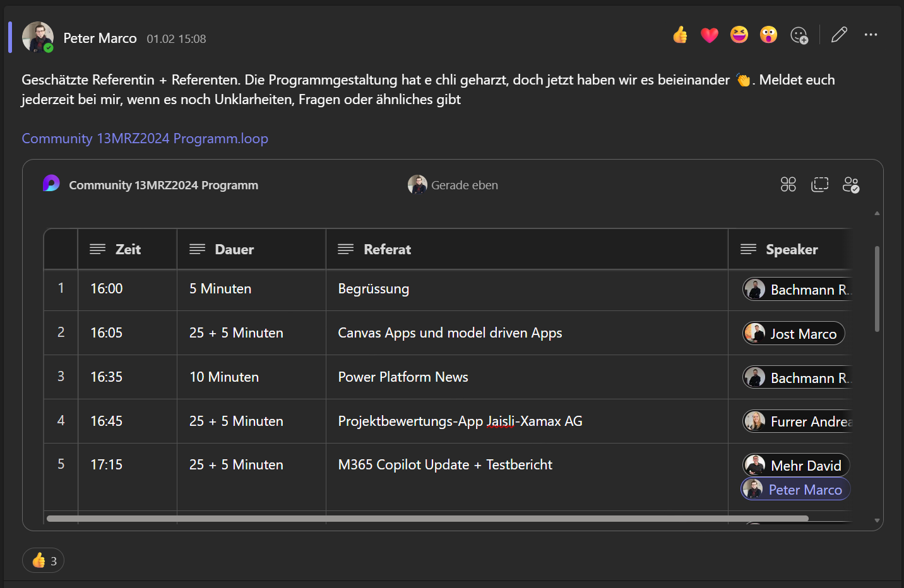
Task: React with laughing face emoji
Action: (x=739, y=35)
